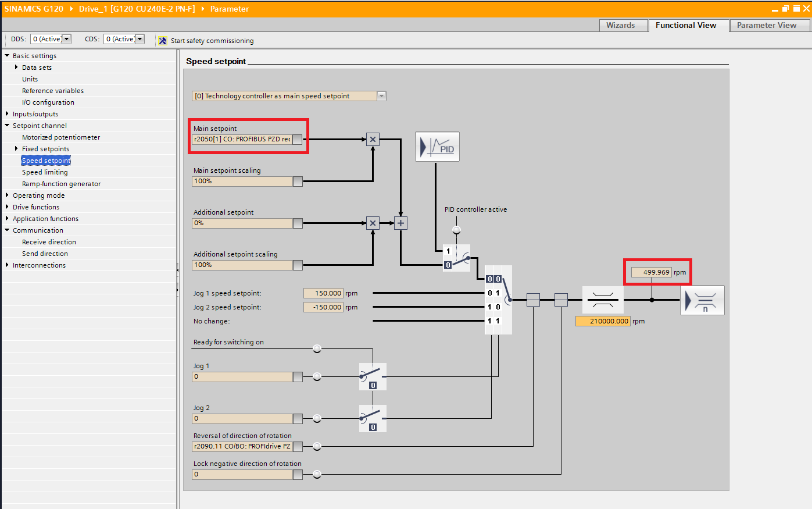The width and height of the screenshot is (812, 509).
Task: Click the PID controller active selector switch
Action: pyautogui.click(x=456, y=258)
